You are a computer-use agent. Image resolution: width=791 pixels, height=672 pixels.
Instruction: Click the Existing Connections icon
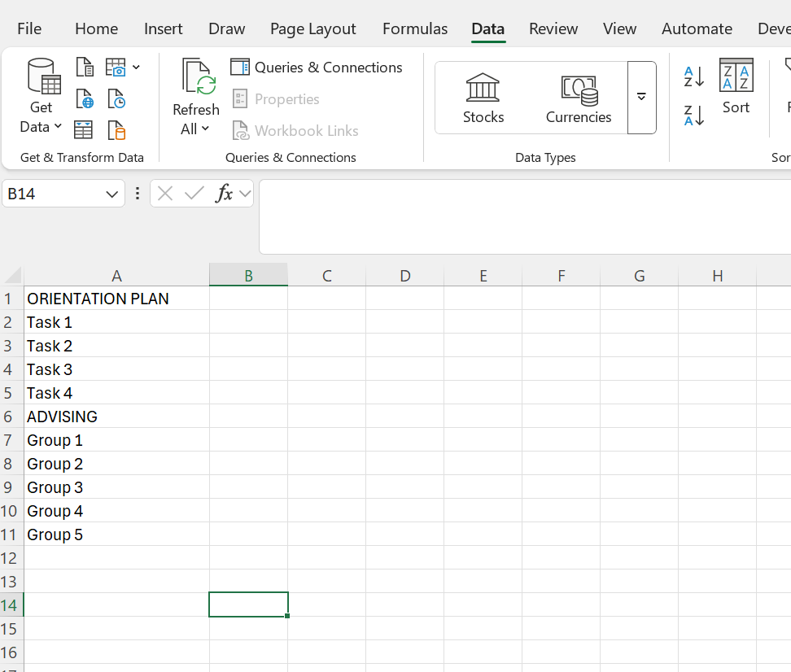point(116,129)
